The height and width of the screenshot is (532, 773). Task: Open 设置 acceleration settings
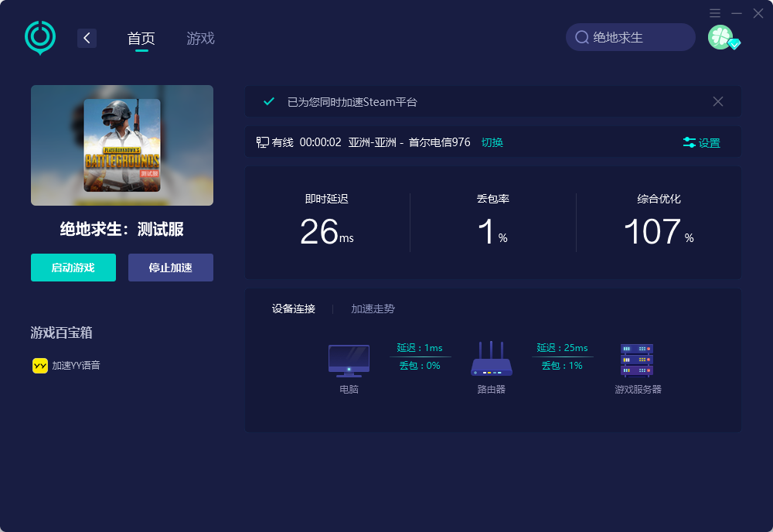pos(702,142)
